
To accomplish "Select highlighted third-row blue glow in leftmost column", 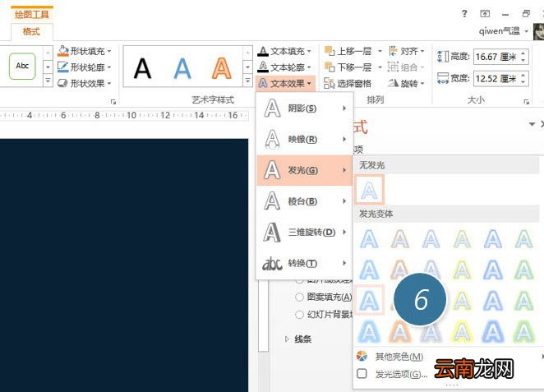I will pos(370,301).
